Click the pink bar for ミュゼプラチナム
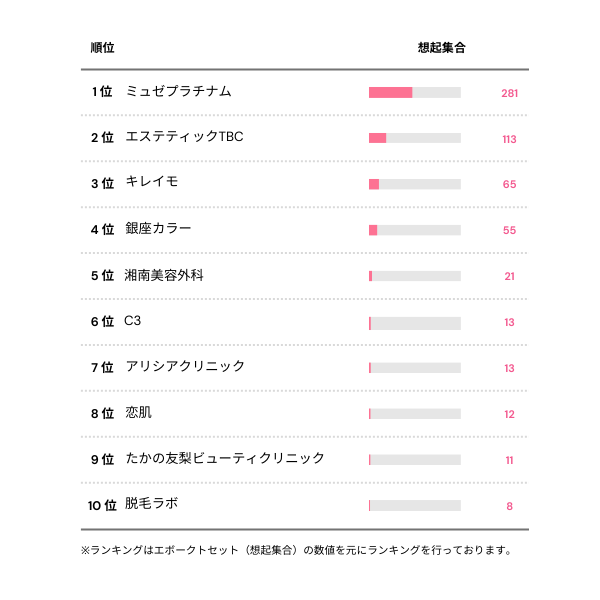The image size is (600, 600). (x=391, y=92)
